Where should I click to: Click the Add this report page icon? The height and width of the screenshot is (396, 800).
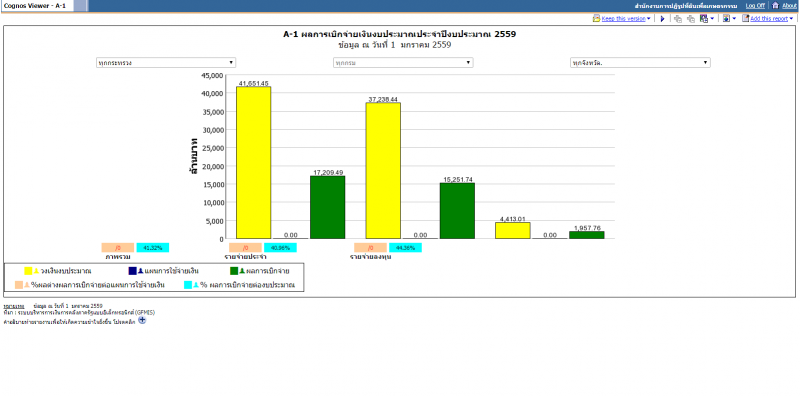click(745, 18)
